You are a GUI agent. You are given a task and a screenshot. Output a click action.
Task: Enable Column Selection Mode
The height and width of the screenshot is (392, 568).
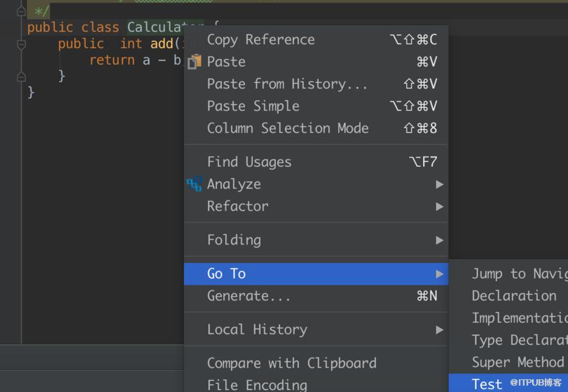point(317,128)
